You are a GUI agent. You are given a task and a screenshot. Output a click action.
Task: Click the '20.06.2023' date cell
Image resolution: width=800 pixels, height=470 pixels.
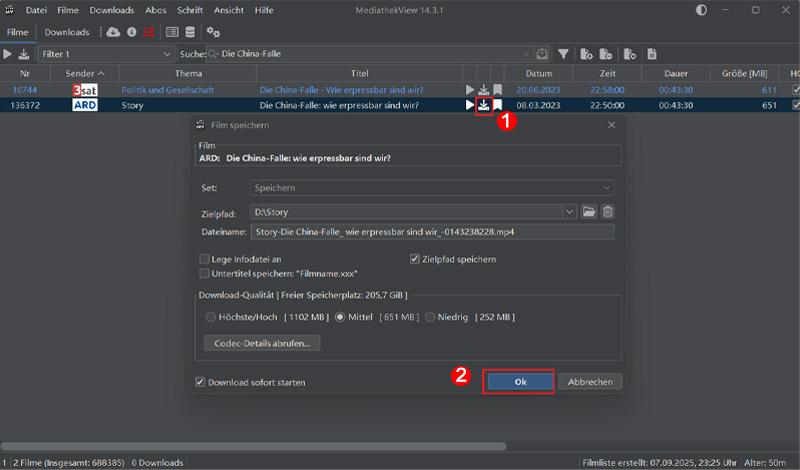point(538,90)
